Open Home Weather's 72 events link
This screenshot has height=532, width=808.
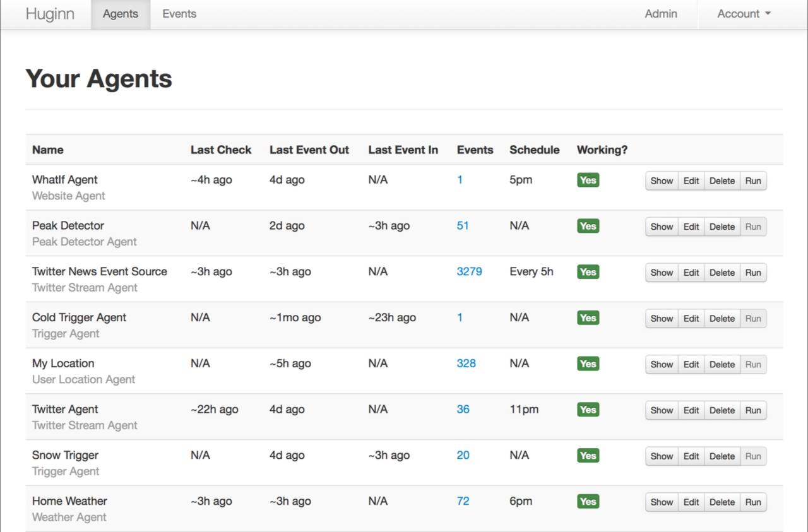(463, 501)
